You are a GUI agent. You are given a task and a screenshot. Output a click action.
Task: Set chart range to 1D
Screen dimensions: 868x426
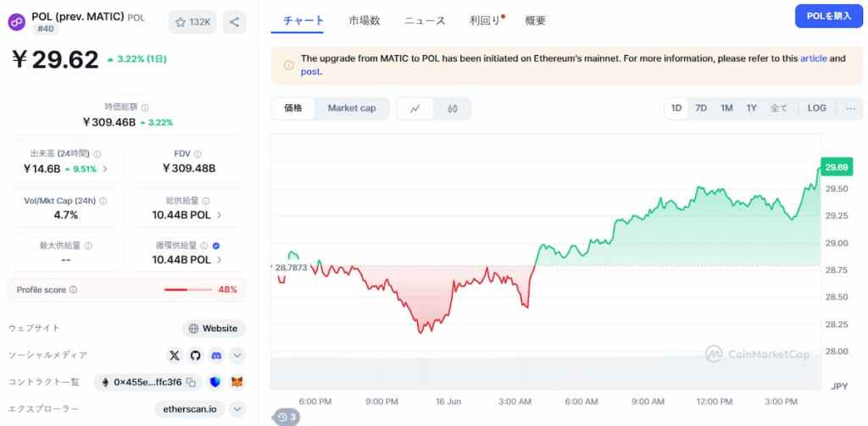click(676, 108)
